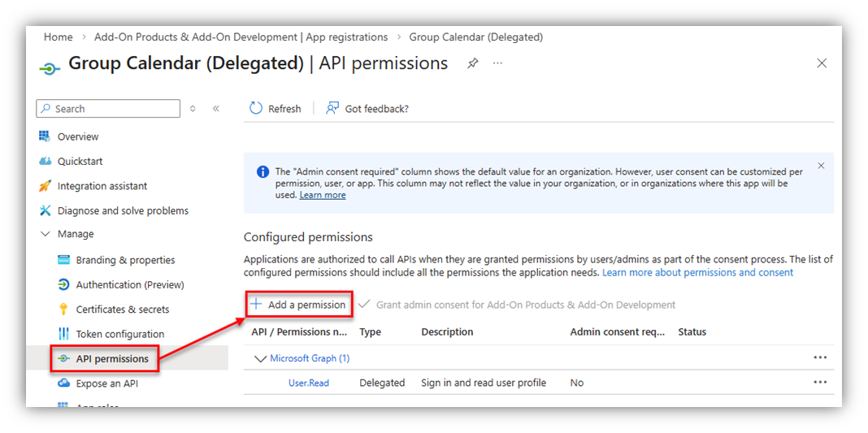
Task: Click the up/down arrows beside Search
Action: click(193, 108)
